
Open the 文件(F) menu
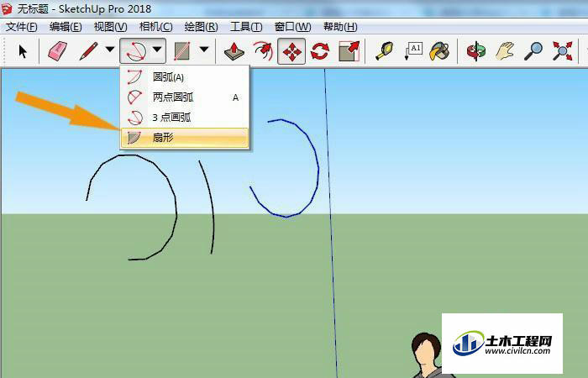tap(22, 27)
